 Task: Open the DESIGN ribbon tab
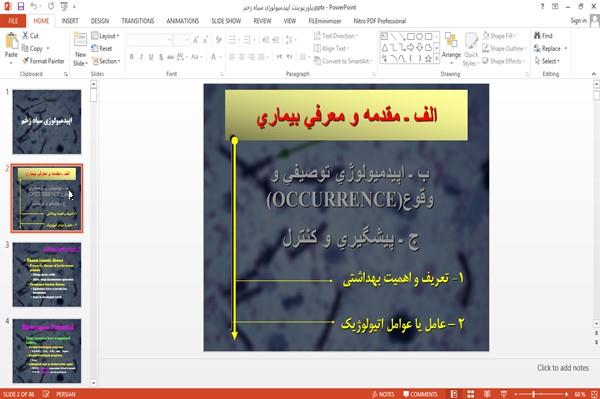(100, 21)
